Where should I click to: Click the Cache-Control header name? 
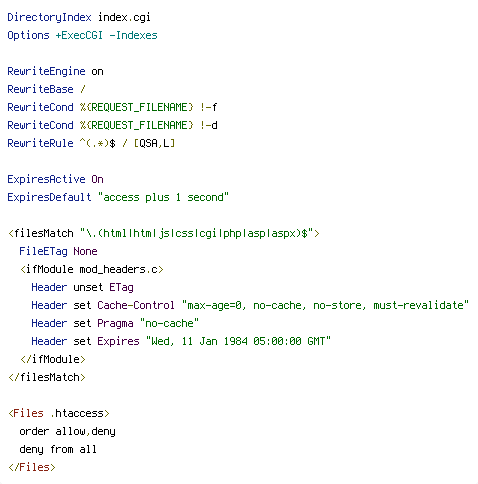(136, 305)
